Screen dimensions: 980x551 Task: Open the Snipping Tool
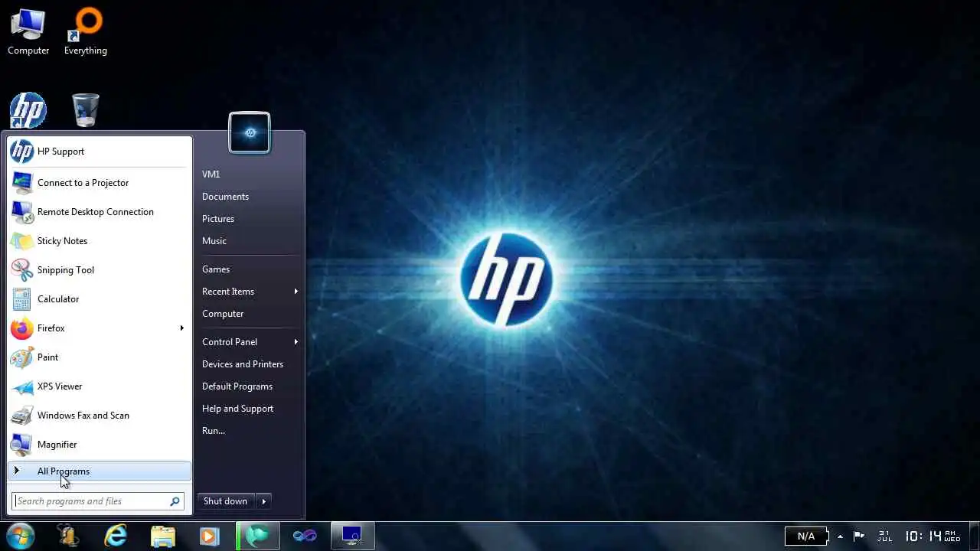[x=100, y=270]
